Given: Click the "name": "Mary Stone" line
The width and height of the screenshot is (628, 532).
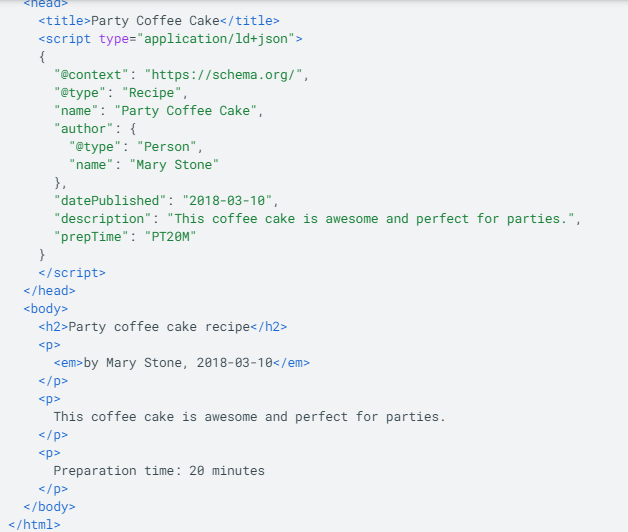Looking at the screenshot, I should click(144, 165).
